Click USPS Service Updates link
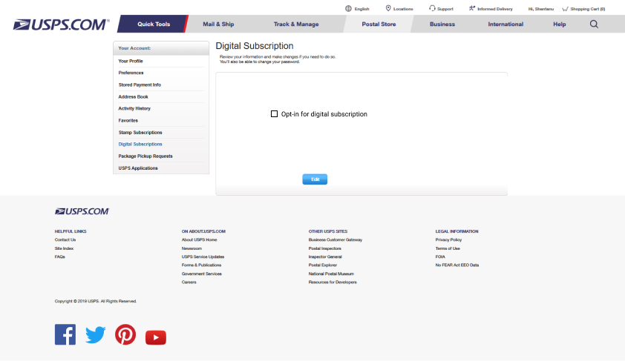Viewport: 625px width, 364px height. (x=203, y=257)
